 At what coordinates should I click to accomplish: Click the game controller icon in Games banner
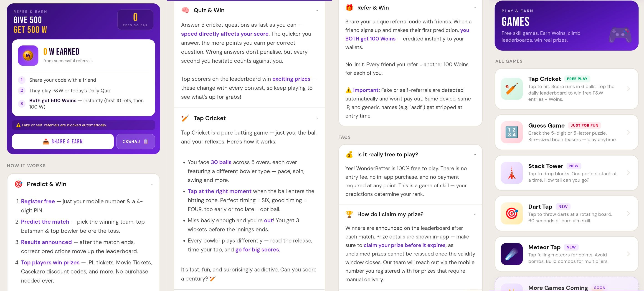coord(620,35)
